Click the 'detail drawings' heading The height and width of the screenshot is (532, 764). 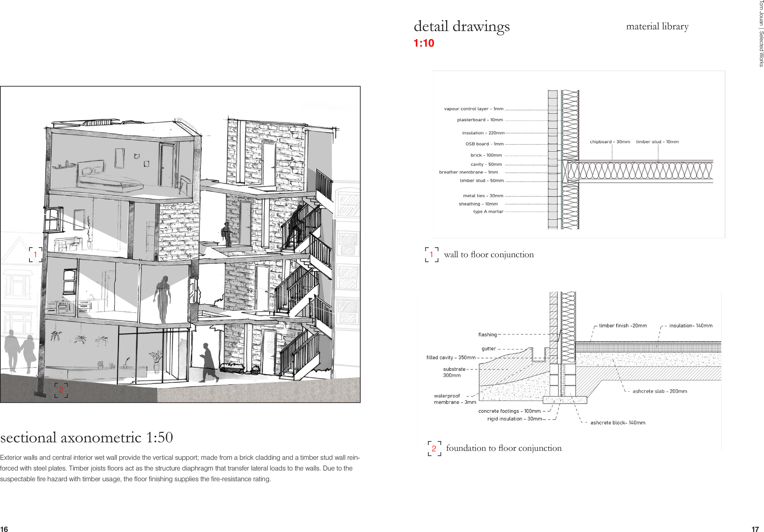click(461, 27)
